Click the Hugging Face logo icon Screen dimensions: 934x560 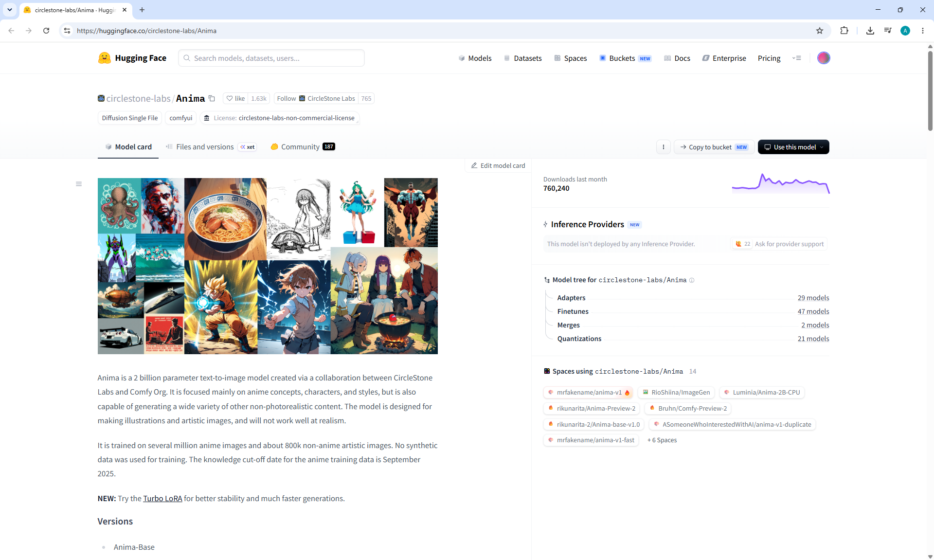104,58
